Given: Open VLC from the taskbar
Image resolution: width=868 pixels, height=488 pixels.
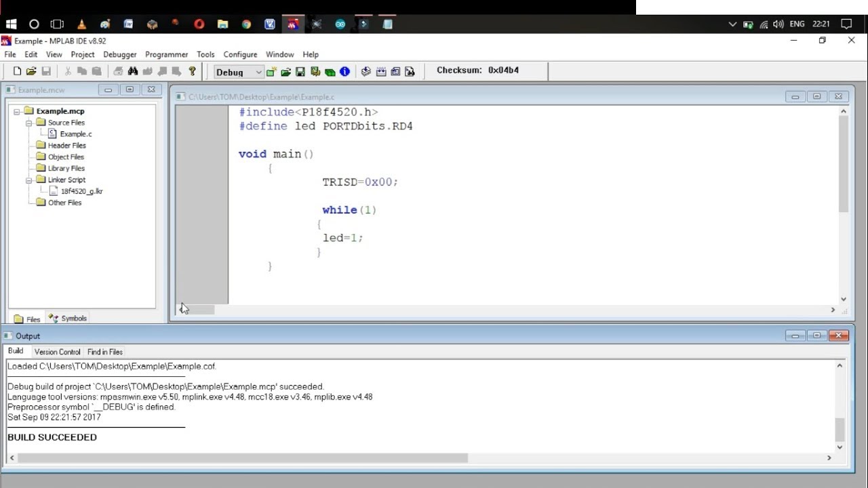Looking at the screenshot, I should pos(81,24).
